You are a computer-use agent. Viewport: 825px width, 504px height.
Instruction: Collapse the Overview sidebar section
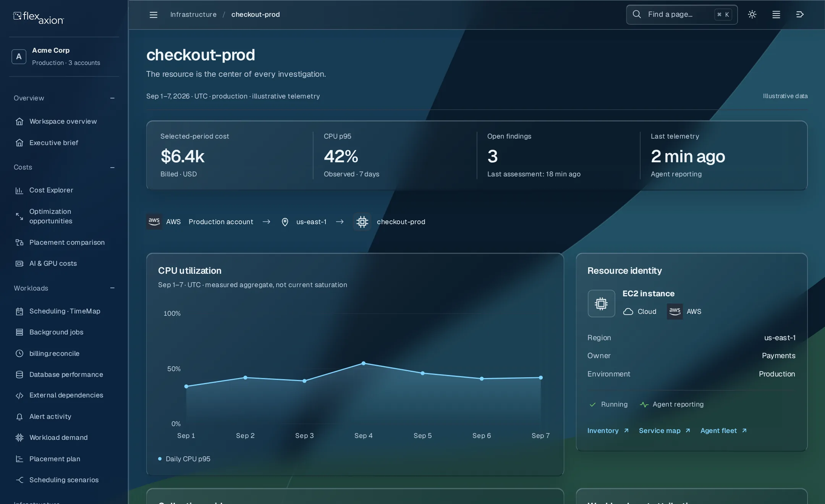point(112,98)
